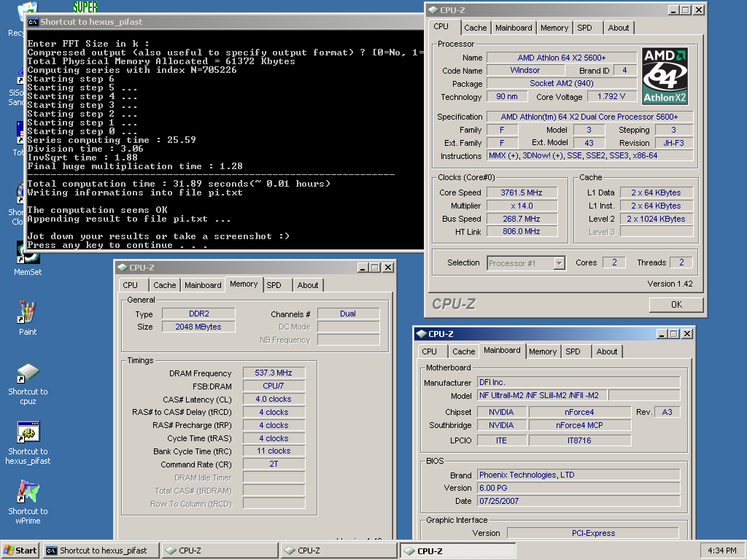Viewport: 747px width, 560px height.
Task: Activate the second CPU-Z taskbar button
Action: coord(338,551)
